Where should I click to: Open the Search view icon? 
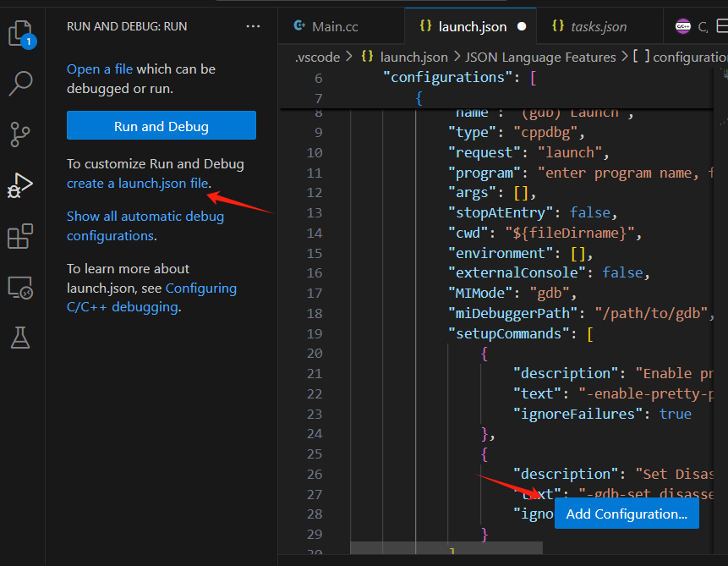pyautogui.click(x=20, y=84)
